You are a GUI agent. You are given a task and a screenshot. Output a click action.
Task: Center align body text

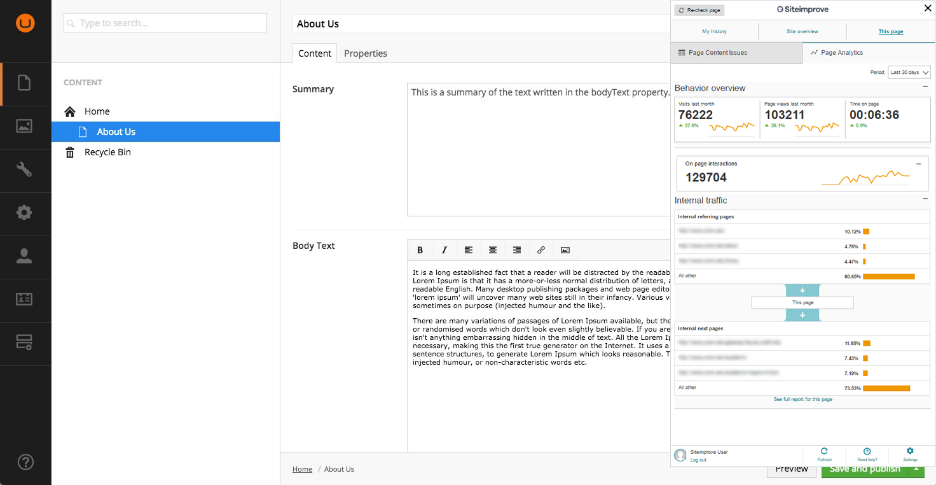point(492,250)
